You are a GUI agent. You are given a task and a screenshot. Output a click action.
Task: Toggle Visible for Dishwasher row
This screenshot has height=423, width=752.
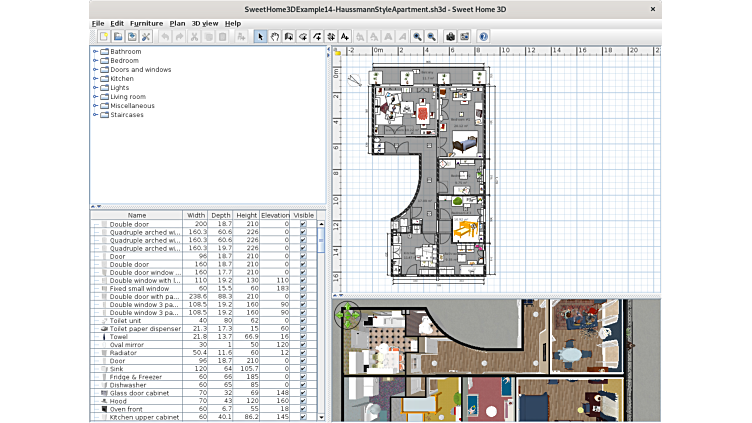pyautogui.click(x=303, y=385)
